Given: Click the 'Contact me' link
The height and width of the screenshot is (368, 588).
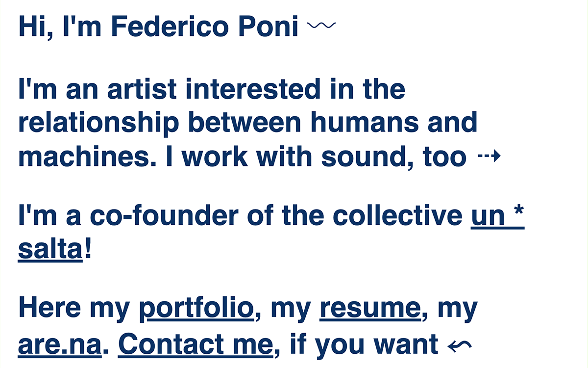Looking at the screenshot, I should (195, 345).
